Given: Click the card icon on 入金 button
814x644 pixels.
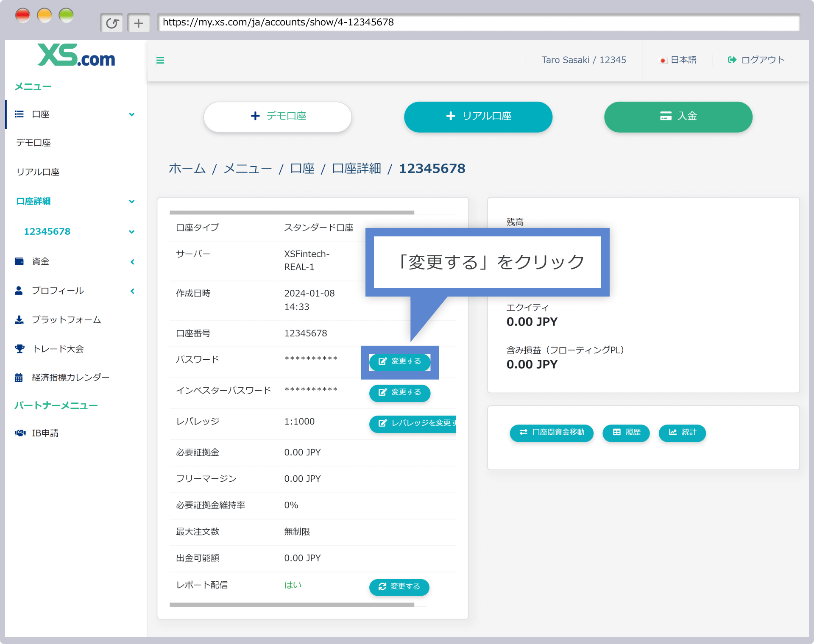Looking at the screenshot, I should point(666,116).
